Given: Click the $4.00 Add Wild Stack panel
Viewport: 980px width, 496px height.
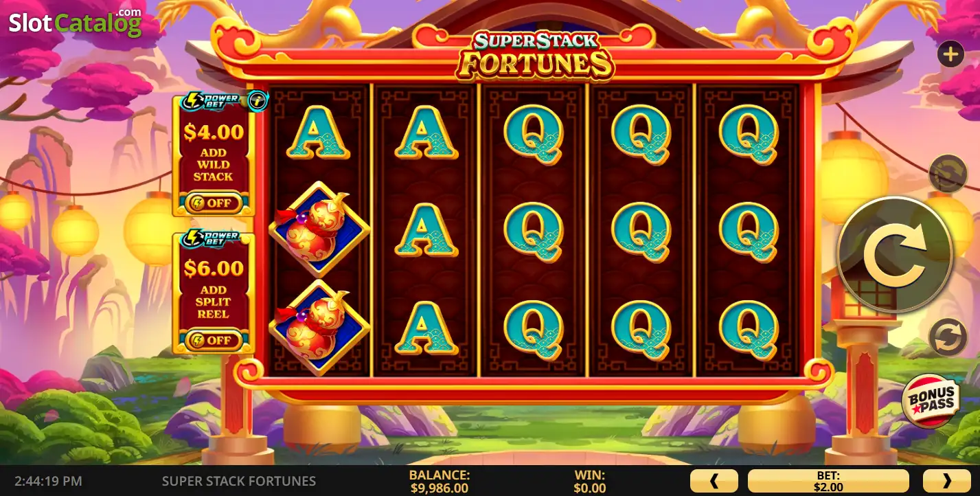Looking at the screenshot, I should [x=214, y=155].
